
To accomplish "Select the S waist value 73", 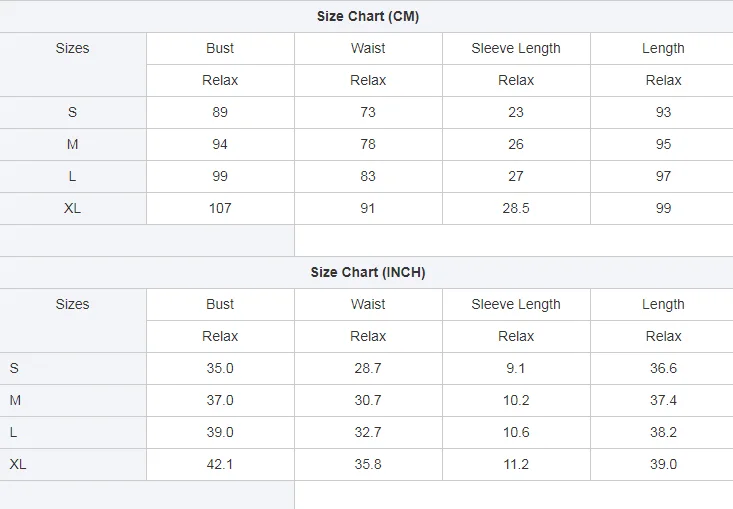I will (368, 112).
